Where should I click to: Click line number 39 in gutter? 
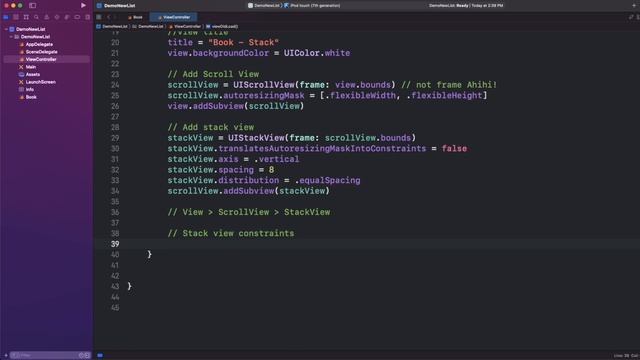coord(115,244)
